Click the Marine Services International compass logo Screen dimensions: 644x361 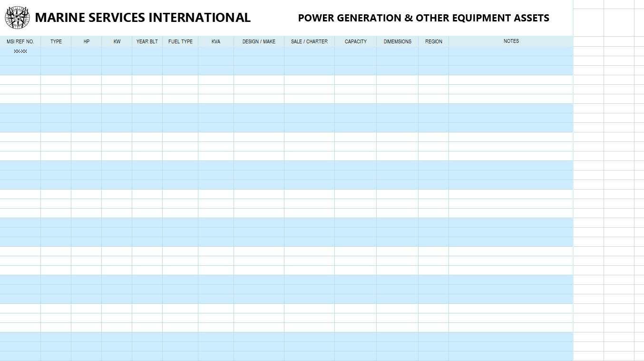tap(18, 18)
